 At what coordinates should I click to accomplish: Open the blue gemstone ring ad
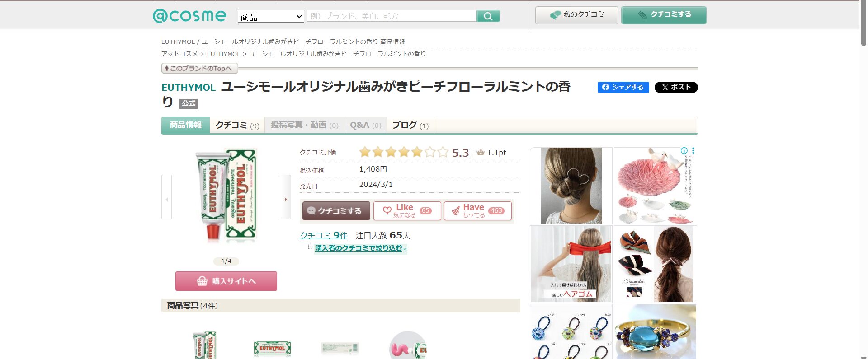[655, 332]
